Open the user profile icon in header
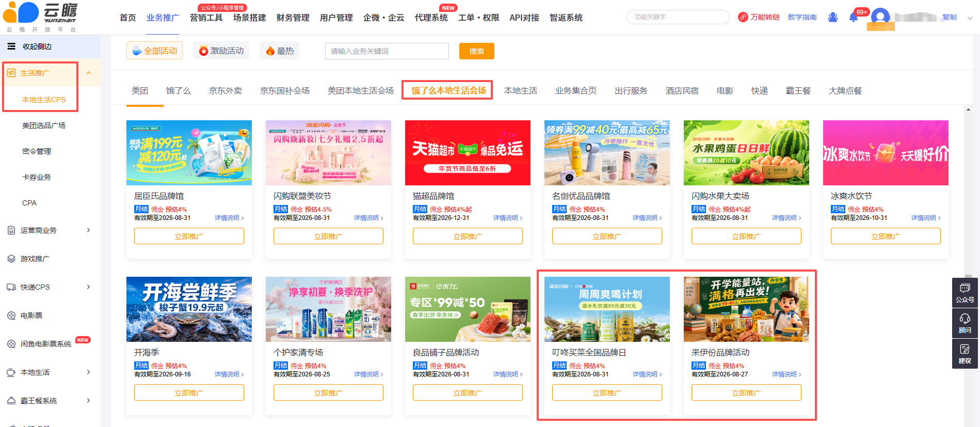Screen dimensions: 980x427 (832, 17)
